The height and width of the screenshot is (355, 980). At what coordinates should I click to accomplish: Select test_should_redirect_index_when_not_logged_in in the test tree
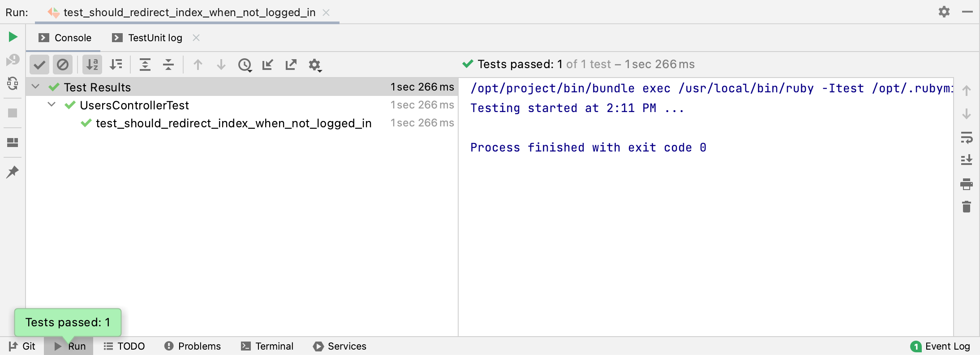[233, 123]
